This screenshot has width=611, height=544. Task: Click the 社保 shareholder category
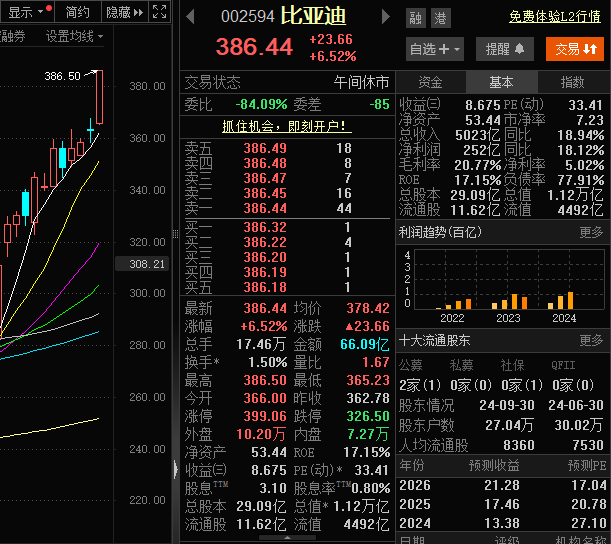point(512,366)
